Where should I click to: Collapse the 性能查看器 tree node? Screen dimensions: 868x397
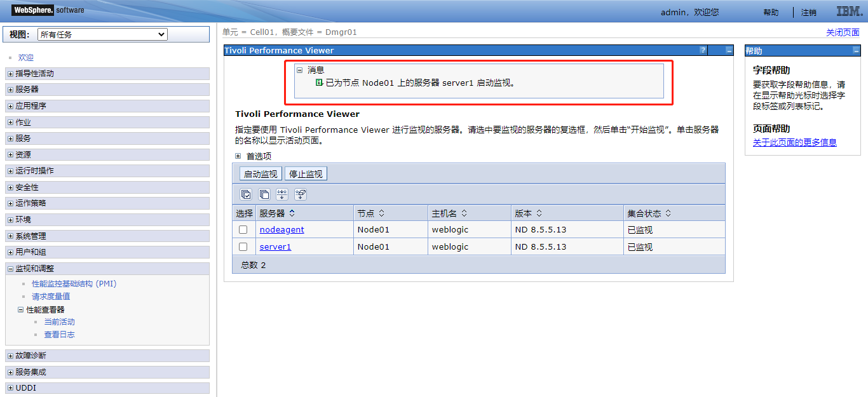[21, 310]
